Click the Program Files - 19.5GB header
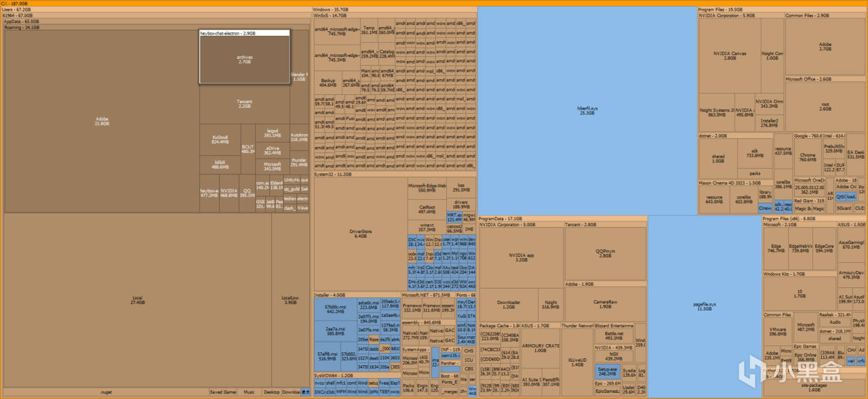This screenshot has height=399, width=868. pyautogui.click(x=782, y=9)
